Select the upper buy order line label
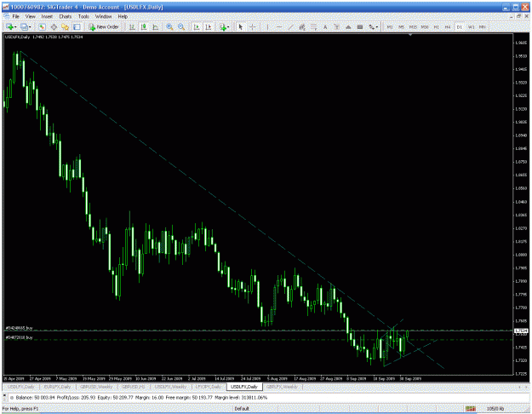This screenshot has height=414, width=532. (x=20, y=328)
